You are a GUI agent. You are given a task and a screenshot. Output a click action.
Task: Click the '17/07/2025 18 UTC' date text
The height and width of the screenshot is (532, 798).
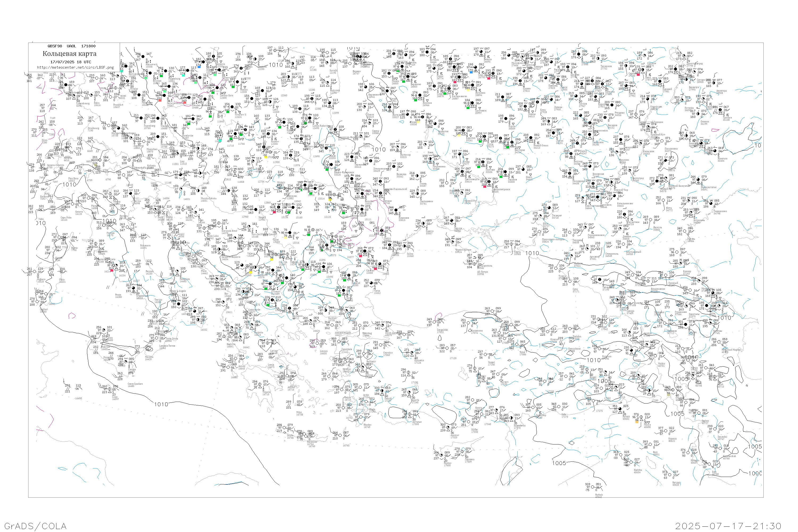(x=70, y=62)
